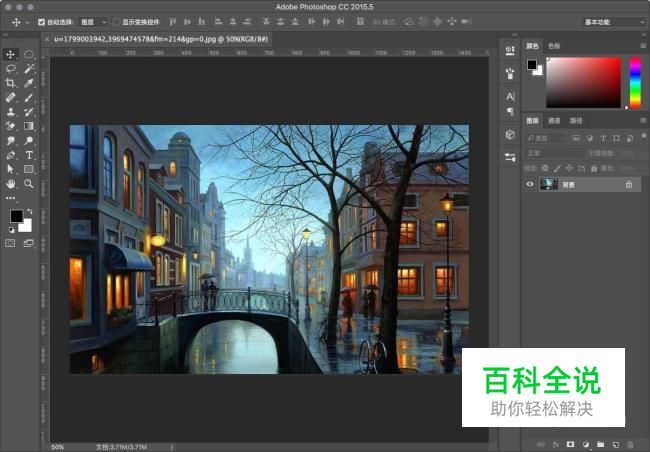Screen dimensions: 650x452
Task: Select the Horizontal Type tool
Action: 29,155
